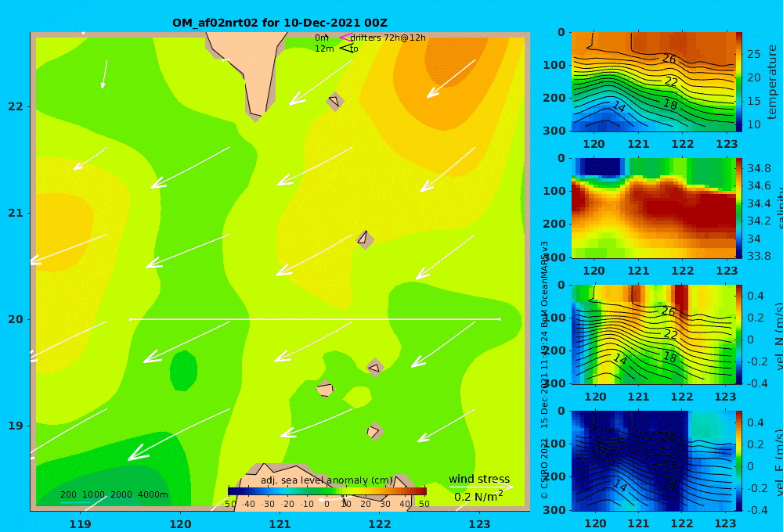Image resolution: width=783 pixels, height=532 pixels.
Task: Click the small island marker near 22N, 121.5E
Action: tap(334, 101)
